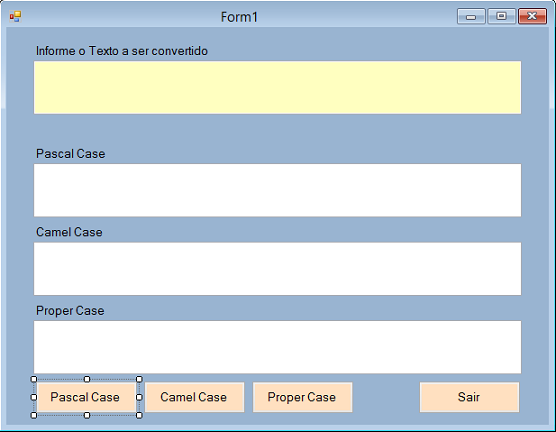
Task: Close the Form1 window
Action: (x=532, y=16)
